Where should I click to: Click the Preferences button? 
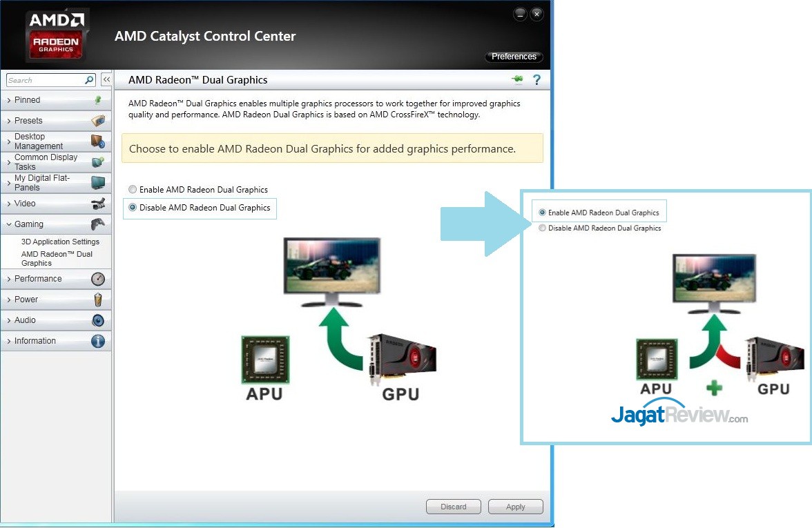pos(514,57)
